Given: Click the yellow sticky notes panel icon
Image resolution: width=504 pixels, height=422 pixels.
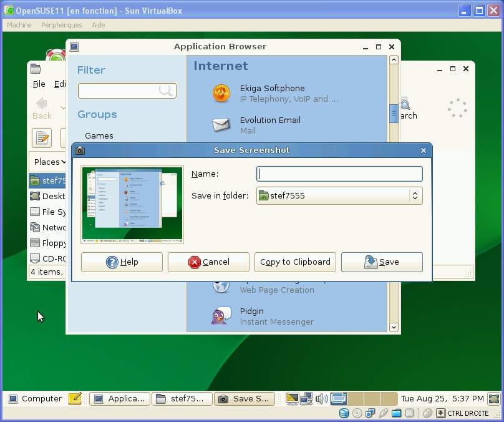Looking at the screenshot, I should [x=75, y=398].
